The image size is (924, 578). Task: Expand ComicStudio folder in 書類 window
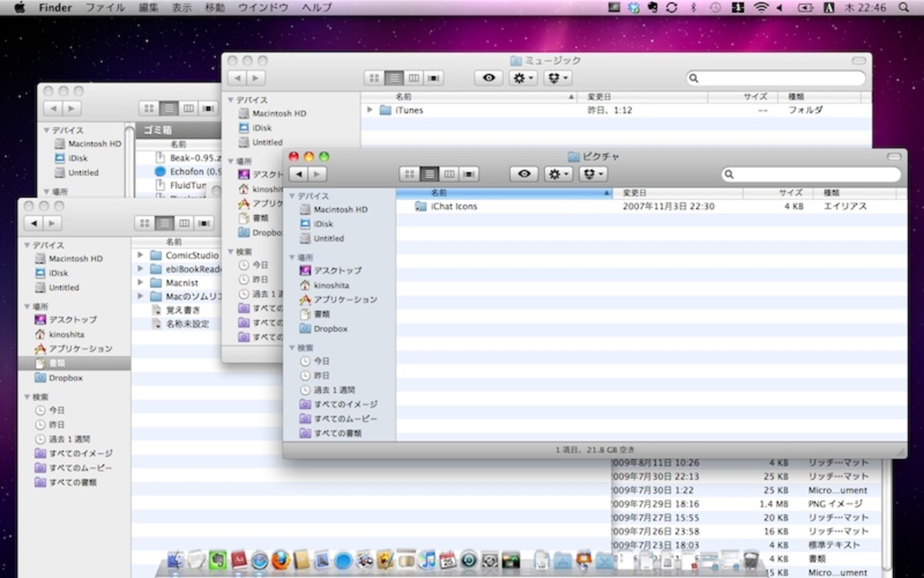(140, 255)
